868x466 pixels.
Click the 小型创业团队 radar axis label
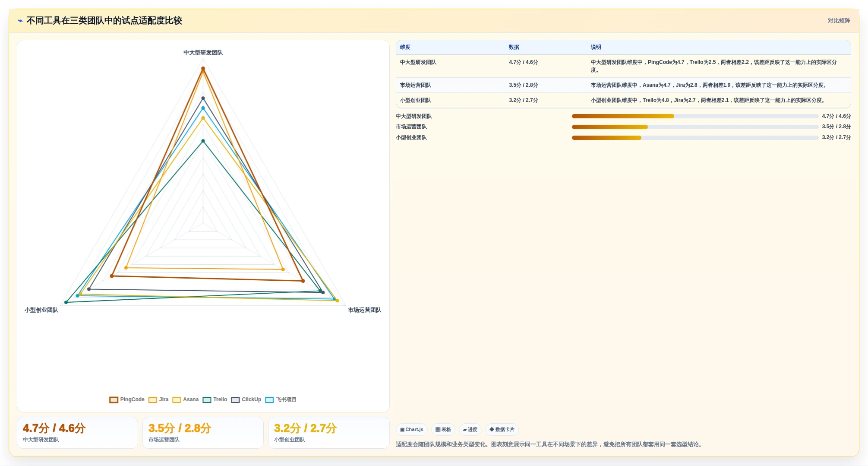[41, 310]
